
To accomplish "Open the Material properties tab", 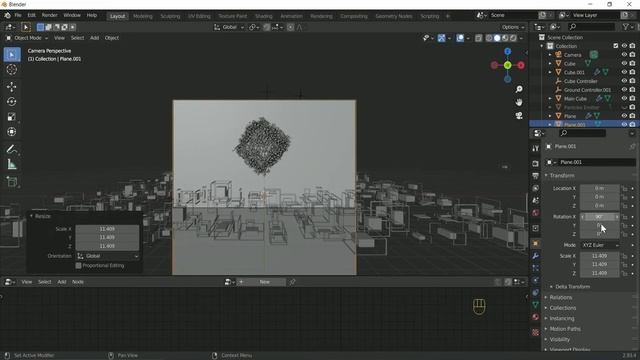I will (536, 317).
